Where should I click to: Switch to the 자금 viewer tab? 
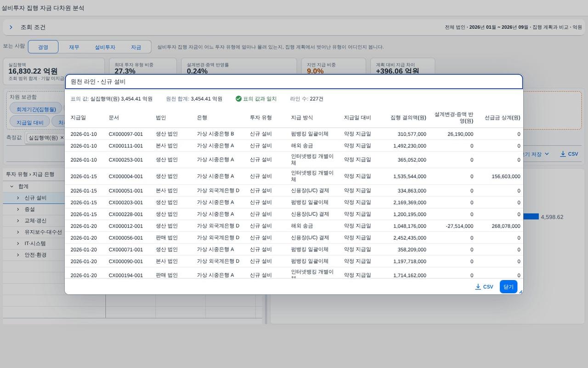click(x=136, y=47)
